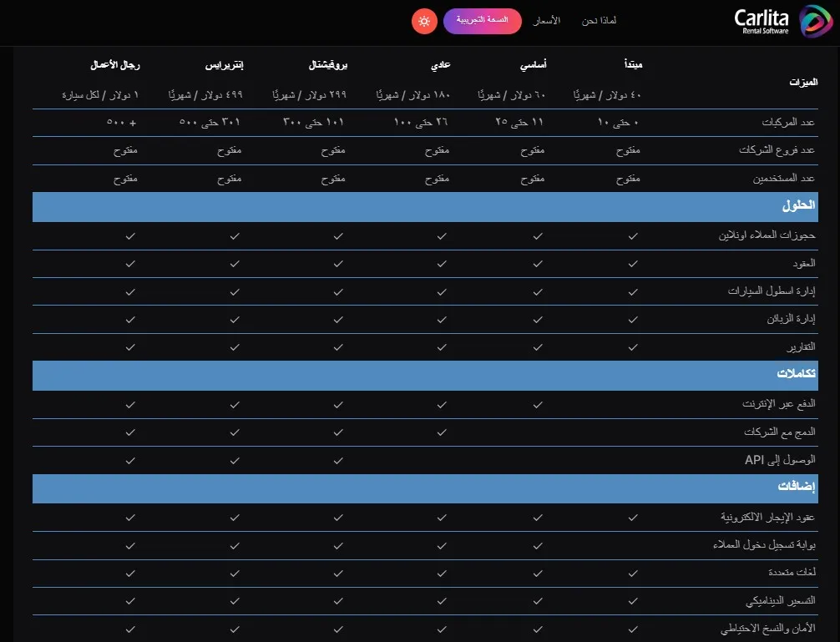840x642 pixels.
Task: Click the ٤٠ دولار / شهريًا price
Action: point(607,95)
